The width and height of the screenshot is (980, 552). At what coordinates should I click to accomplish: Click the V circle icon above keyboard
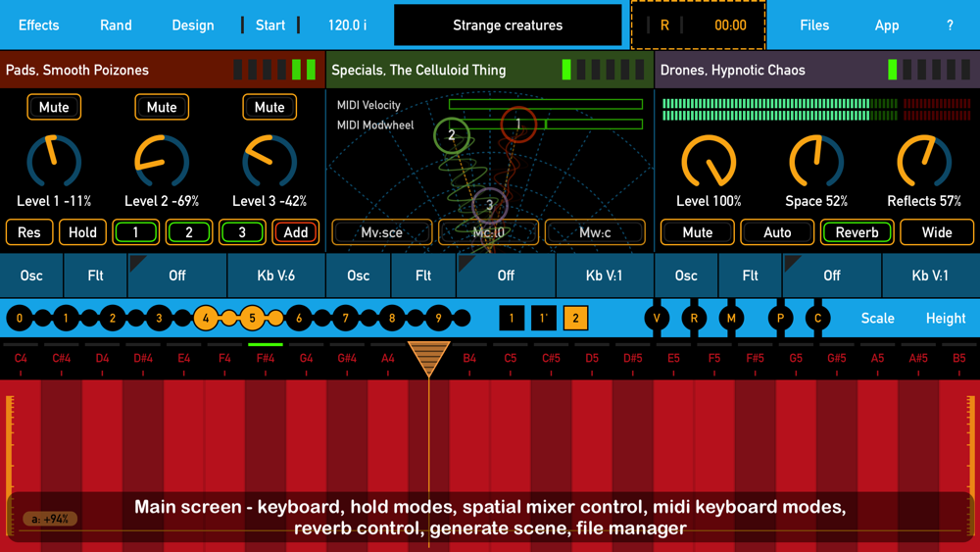pos(657,318)
